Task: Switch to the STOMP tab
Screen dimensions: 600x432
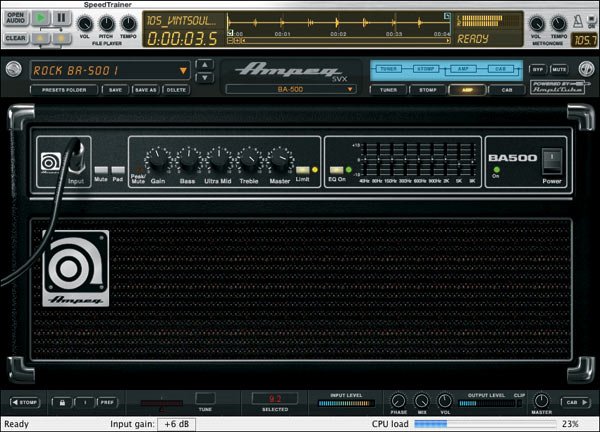Action: pyautogui.click(x=427, y=90)
